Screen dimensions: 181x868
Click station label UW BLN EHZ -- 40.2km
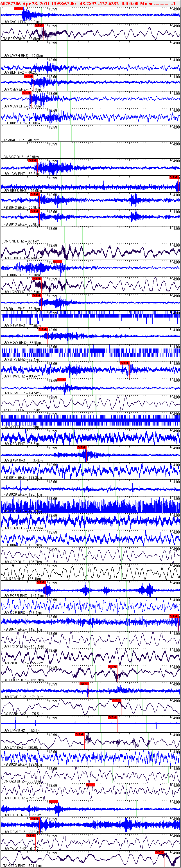[x=21, y=73]
